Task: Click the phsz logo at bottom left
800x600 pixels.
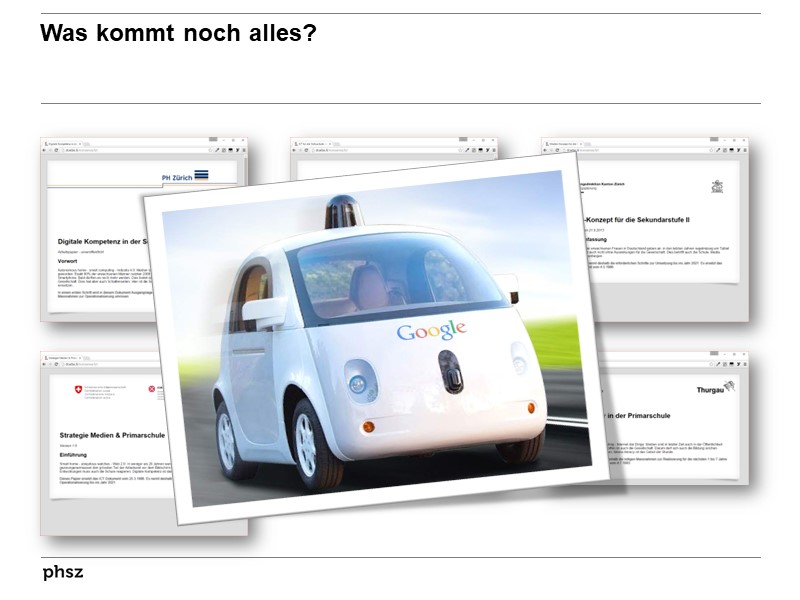Action: tap(62, 572)
